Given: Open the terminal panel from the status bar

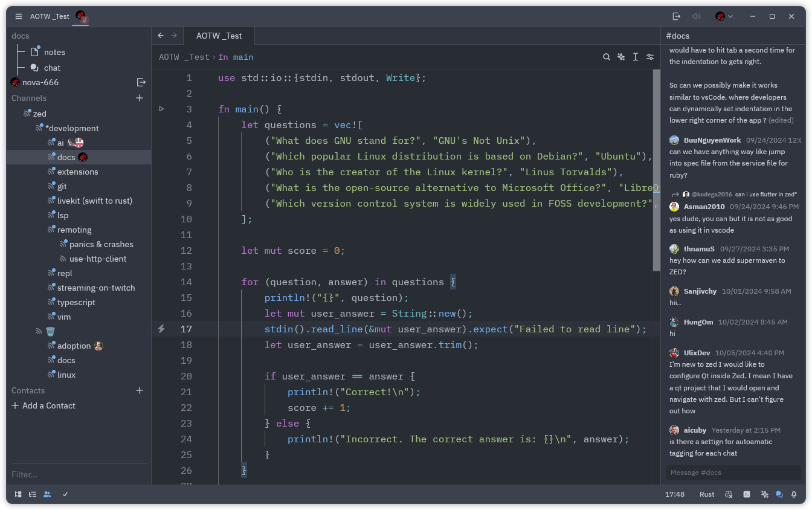Looking at the screenshot, I should click(747, 494).
